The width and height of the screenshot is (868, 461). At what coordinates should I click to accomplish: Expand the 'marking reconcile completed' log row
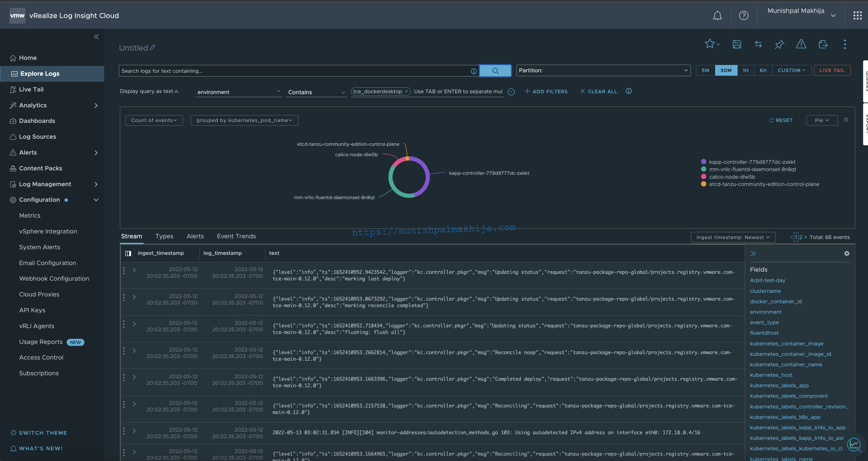pyautogui.click(x=134, y=297)
